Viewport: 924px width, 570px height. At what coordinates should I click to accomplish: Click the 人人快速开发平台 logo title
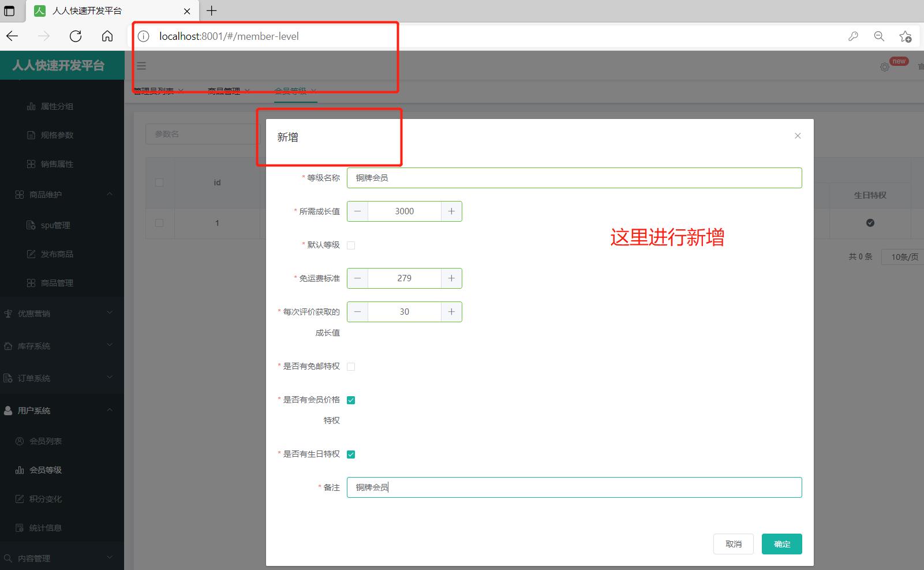(58, 65)
